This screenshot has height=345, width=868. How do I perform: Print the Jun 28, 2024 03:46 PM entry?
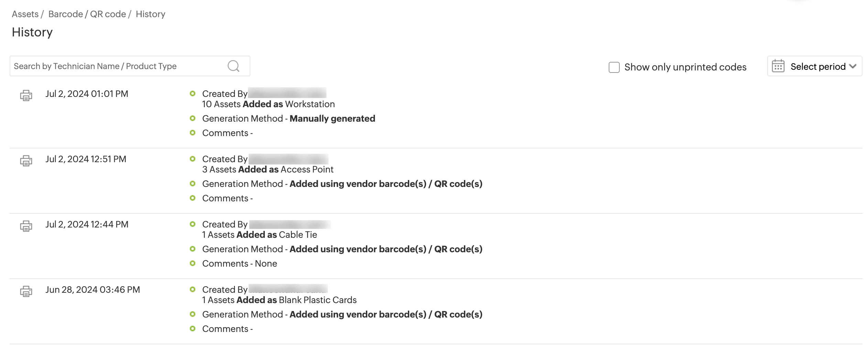26,291
